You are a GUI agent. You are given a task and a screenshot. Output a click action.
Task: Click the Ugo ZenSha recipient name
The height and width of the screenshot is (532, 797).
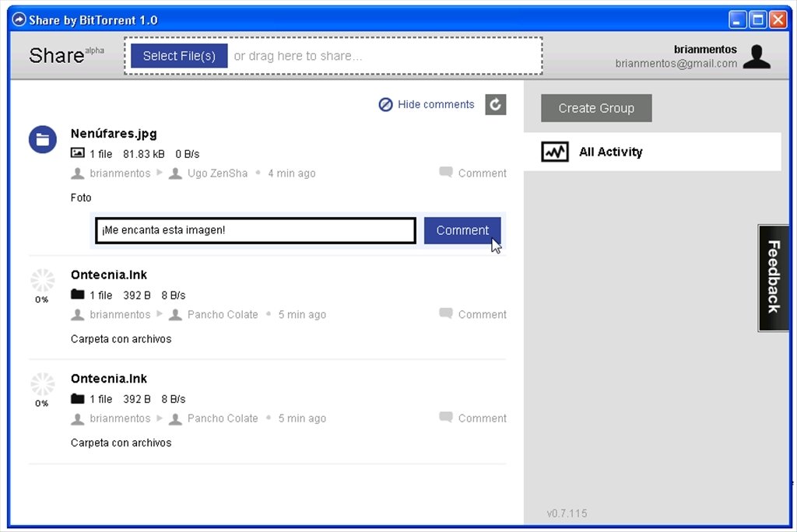coord(218,173)
